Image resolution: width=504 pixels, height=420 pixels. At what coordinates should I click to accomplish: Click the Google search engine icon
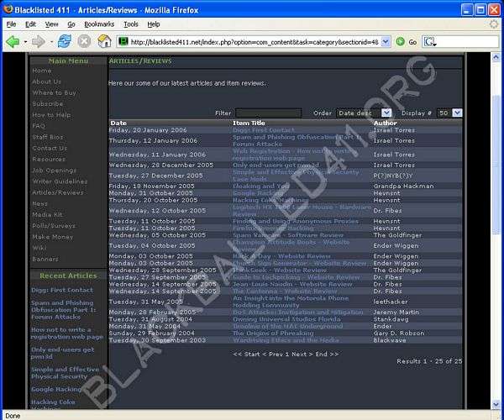429,41
